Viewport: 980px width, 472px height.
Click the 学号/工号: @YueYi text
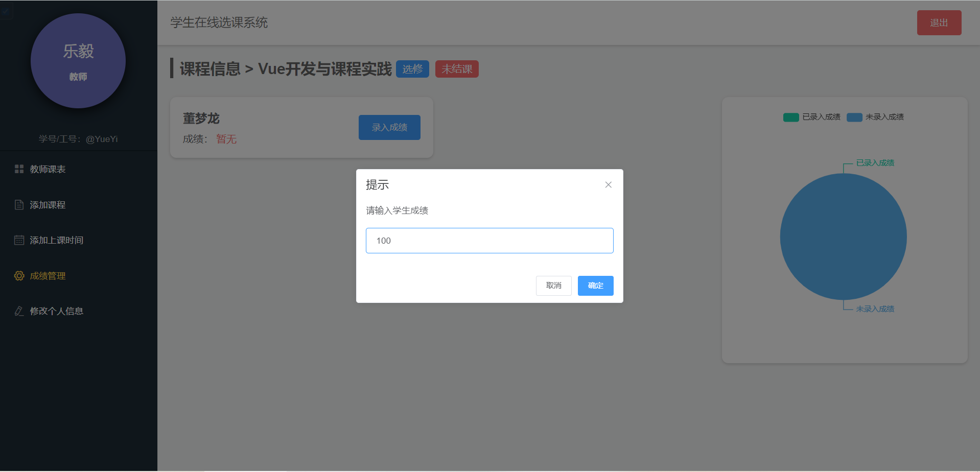78,139
